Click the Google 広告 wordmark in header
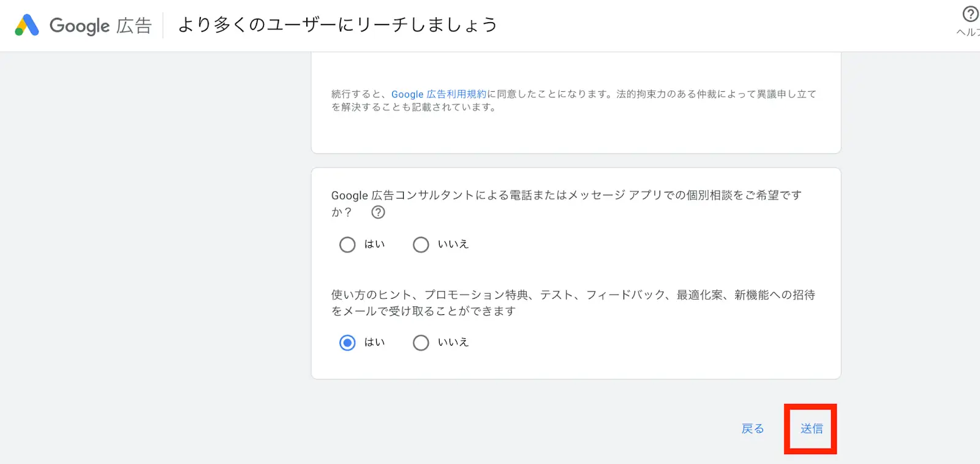 pos(100,26)
